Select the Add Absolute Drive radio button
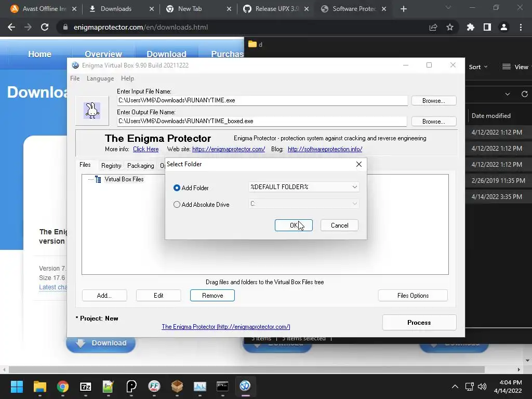Screen dimensions: 532x399 [x=177, y=204]
